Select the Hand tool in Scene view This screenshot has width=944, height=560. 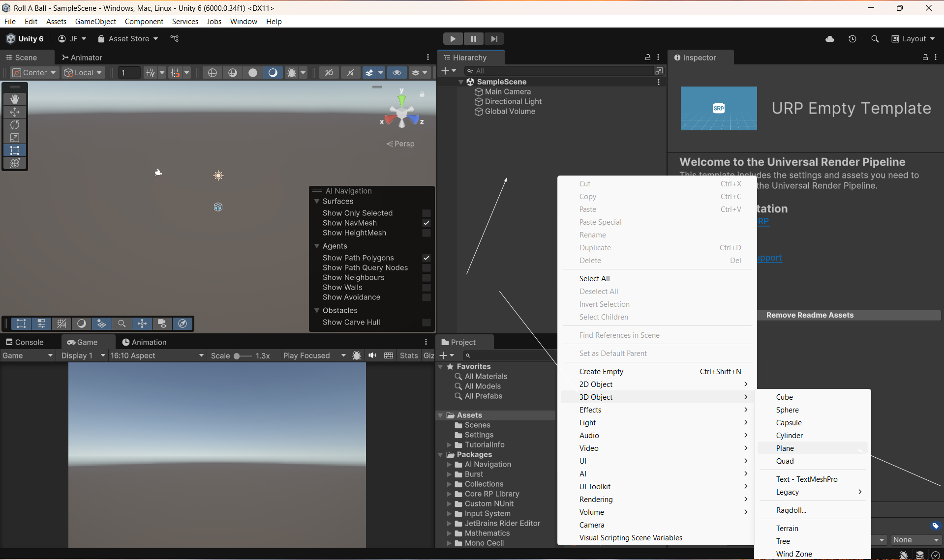coord(15,99)
